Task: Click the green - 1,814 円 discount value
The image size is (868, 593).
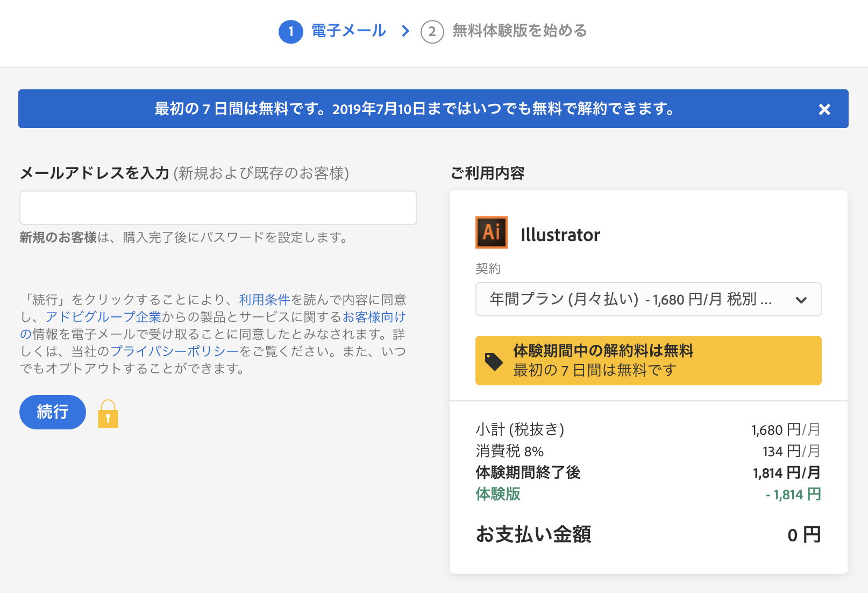Action: (x=793, y=494)
